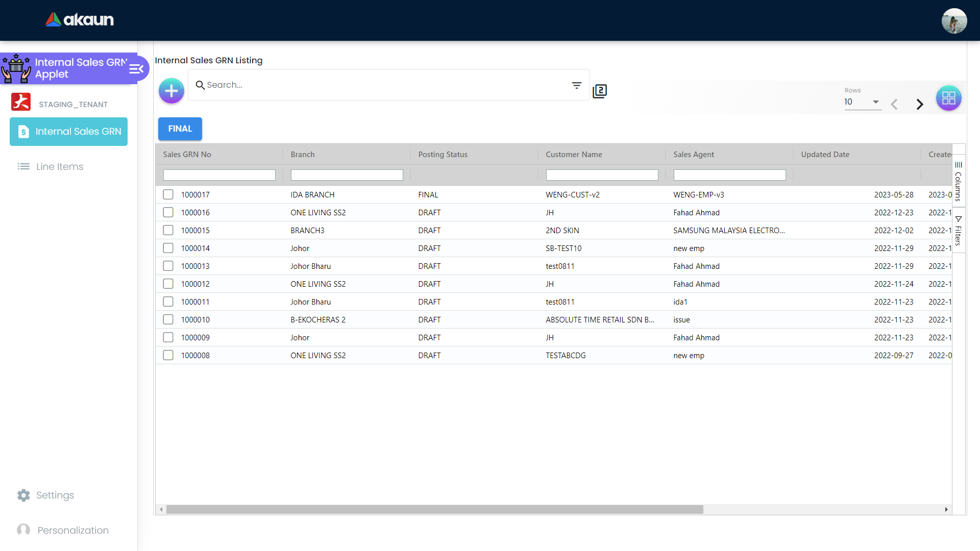Click the Branch column filter input
The width and height of the screenshot is (980, 551).
pyautogui.click(x=347, y=175)
